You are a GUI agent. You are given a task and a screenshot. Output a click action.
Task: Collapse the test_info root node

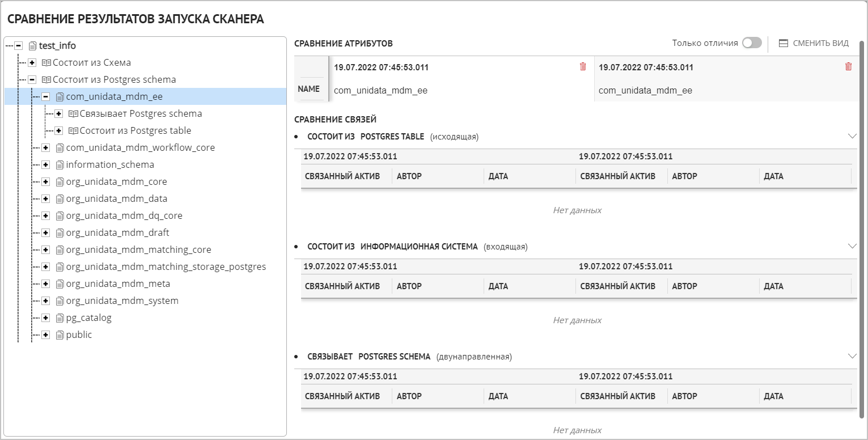tap(19, 45)
